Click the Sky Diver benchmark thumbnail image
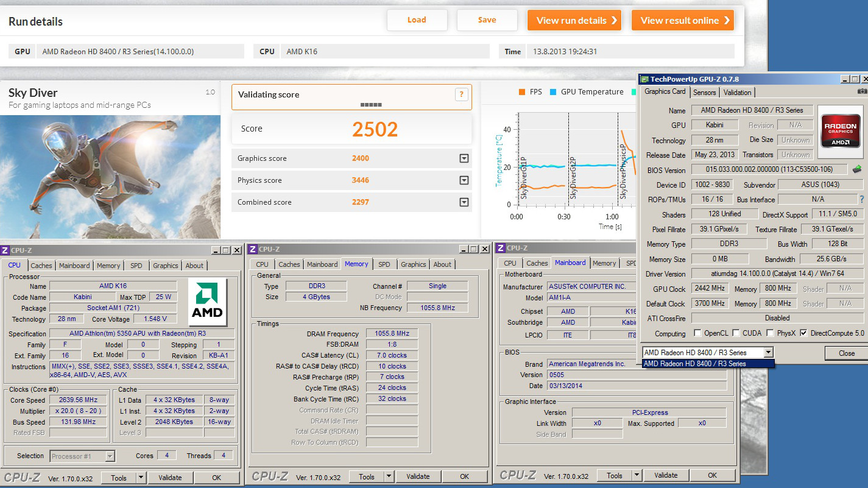Screen dimensions: 868x488 (110, 177)
